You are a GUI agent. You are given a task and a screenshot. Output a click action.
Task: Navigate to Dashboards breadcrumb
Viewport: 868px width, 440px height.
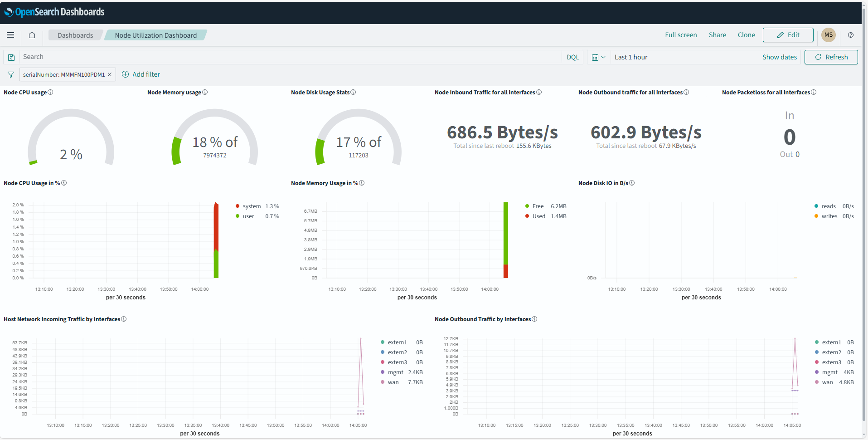pos(75,35)
